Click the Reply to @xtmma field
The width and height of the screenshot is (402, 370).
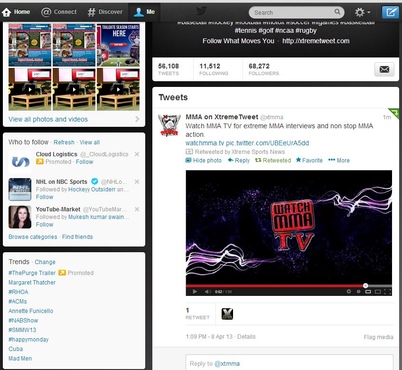[x=289, y=363]
